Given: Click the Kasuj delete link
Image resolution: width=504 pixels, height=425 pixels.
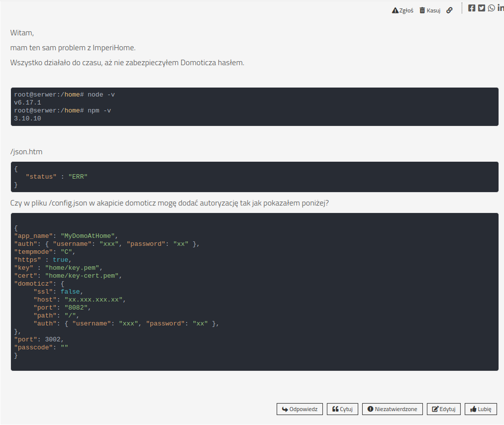Looking at the screenshot, I should (430, 11).
